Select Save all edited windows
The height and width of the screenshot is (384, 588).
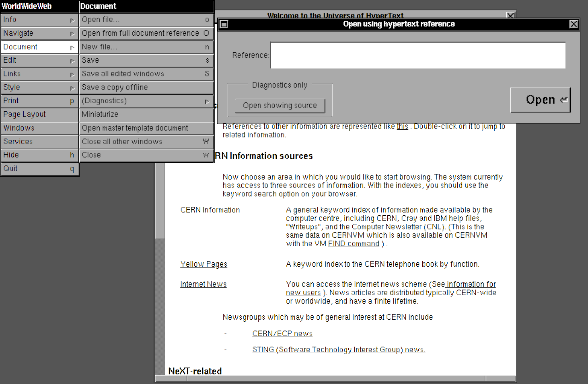(146, 74)
